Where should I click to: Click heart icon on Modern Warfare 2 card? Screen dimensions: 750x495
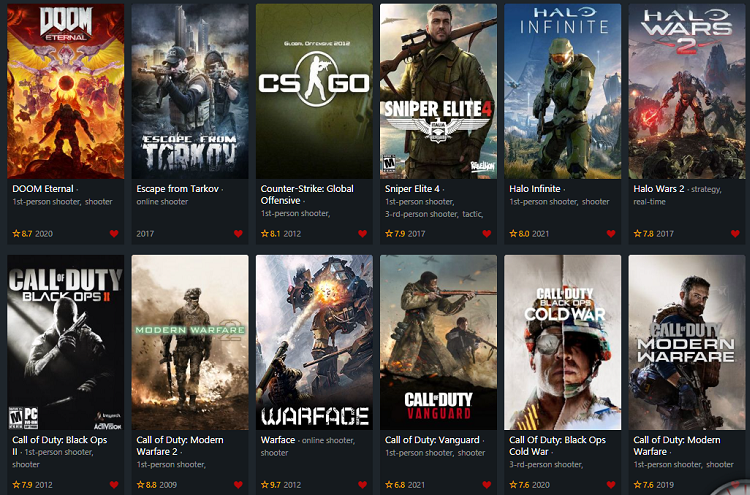coord(238,484)
